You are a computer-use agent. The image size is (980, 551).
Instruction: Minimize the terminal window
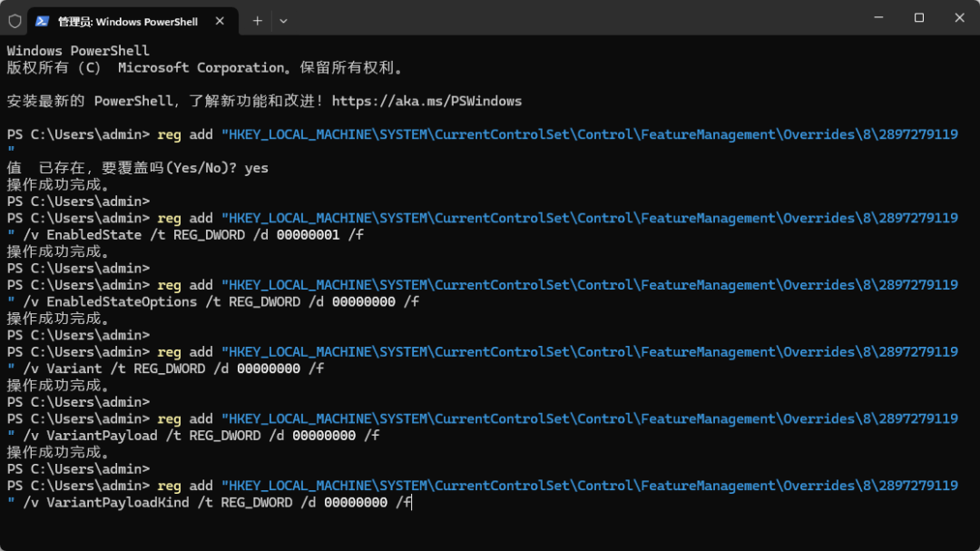click(x=877, y=18)
